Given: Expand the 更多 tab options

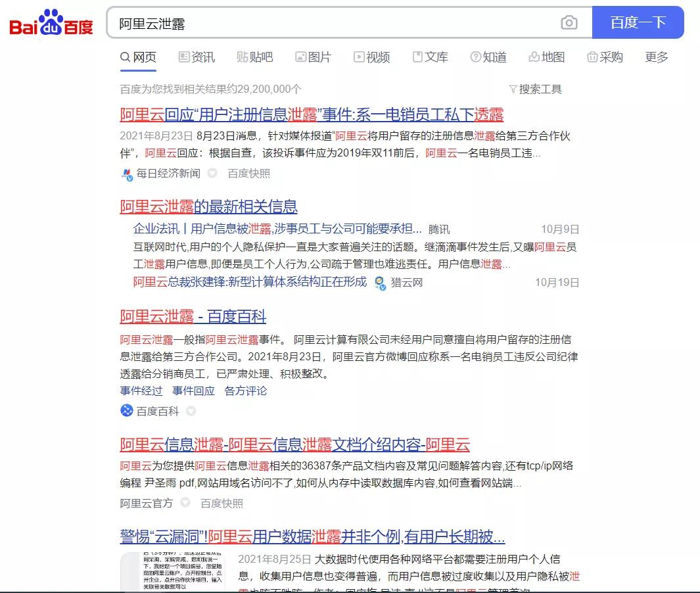Looking at the screenshot, I should click(657, 57).
